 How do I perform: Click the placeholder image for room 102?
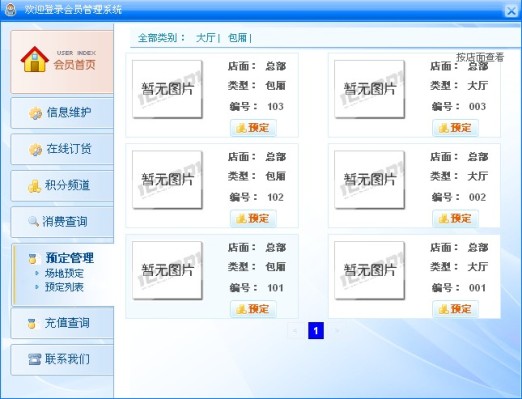coord(167,180)
